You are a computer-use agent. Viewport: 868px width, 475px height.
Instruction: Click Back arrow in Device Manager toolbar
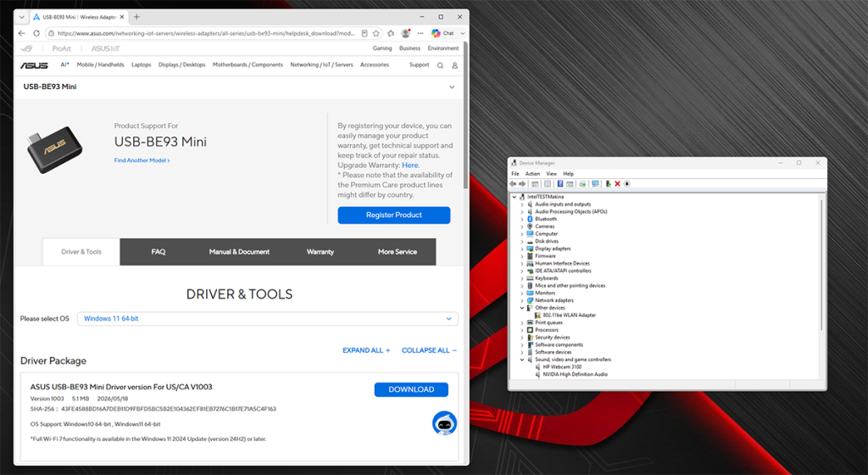513,184
